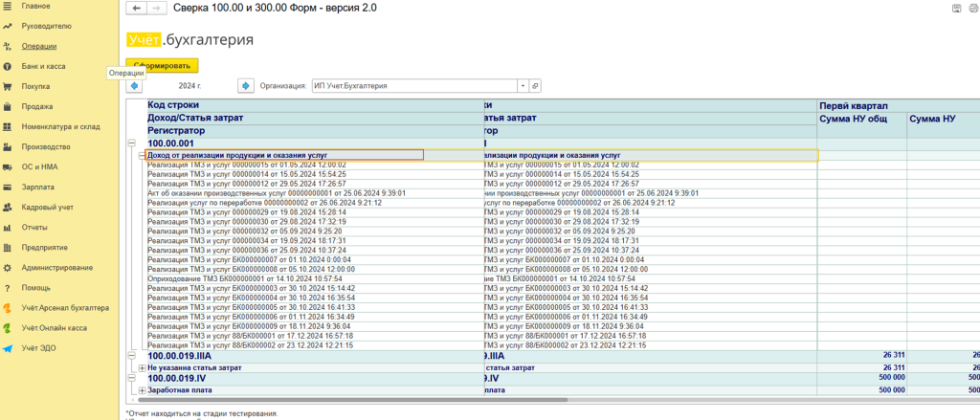Go back with the left arrow navigation button

pyautogui.click(x=135, y=9)
